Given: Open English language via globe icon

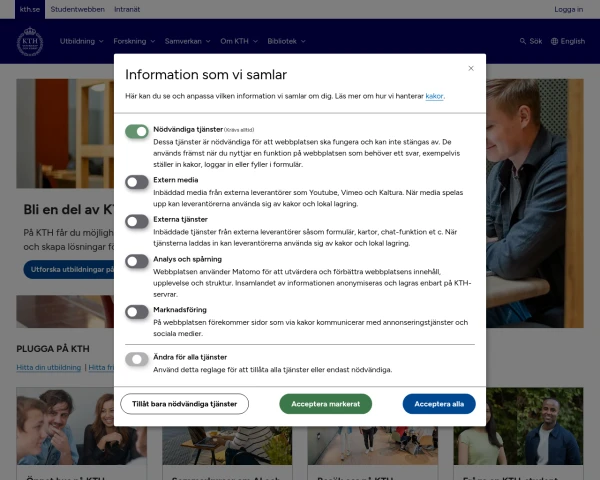Looking at the screenshot, I should 553,41.
